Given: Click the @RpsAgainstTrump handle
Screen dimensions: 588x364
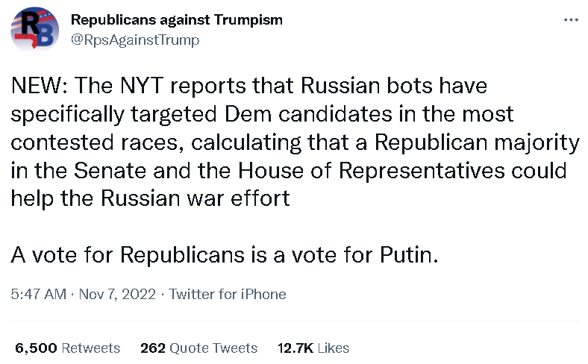Looking at the screenshot, I should (x=134, y=40).
